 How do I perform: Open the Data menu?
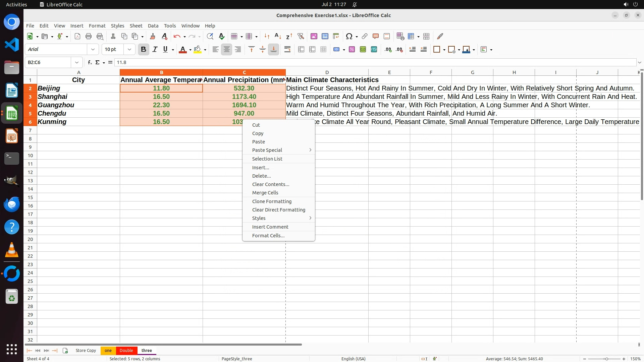click(x=153, y=26)
